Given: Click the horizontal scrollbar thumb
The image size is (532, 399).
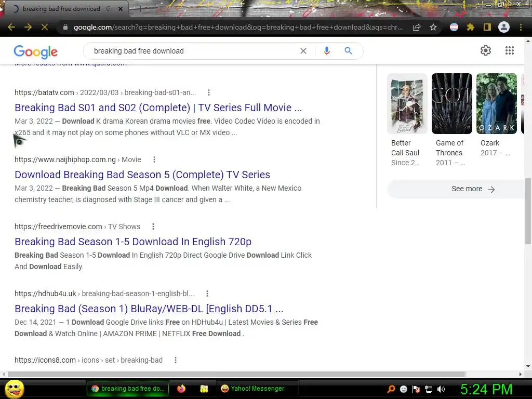Looking at the screenshot, I should click(236, 374).
